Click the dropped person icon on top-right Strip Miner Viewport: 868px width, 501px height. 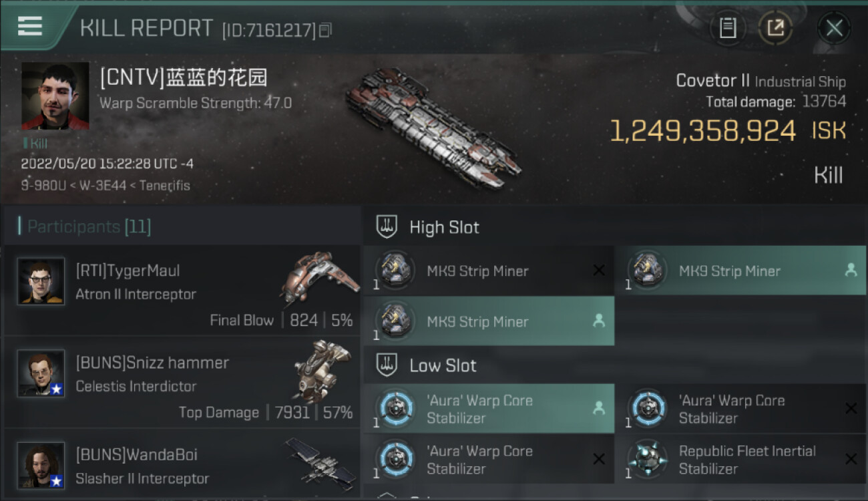coord(851,270)
